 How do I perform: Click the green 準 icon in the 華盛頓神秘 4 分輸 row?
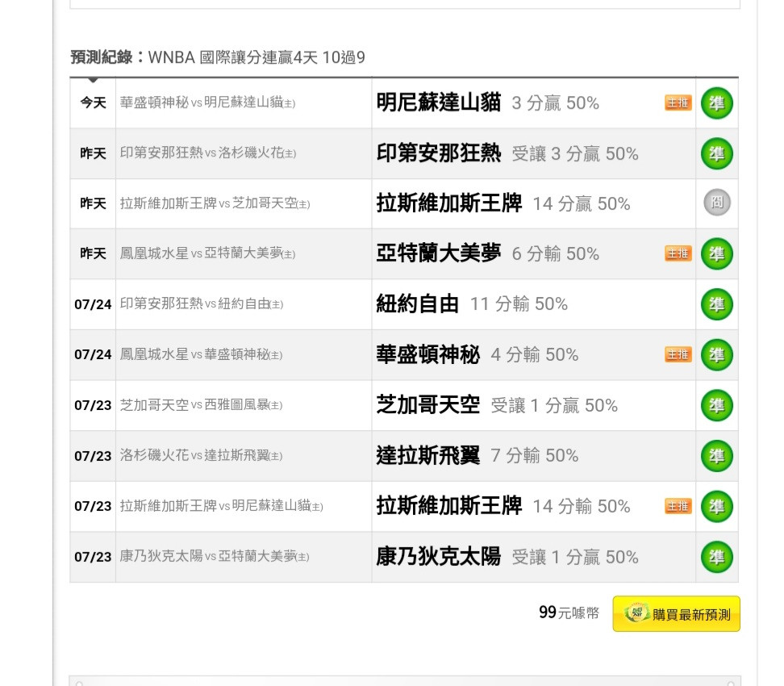(716, 355)
